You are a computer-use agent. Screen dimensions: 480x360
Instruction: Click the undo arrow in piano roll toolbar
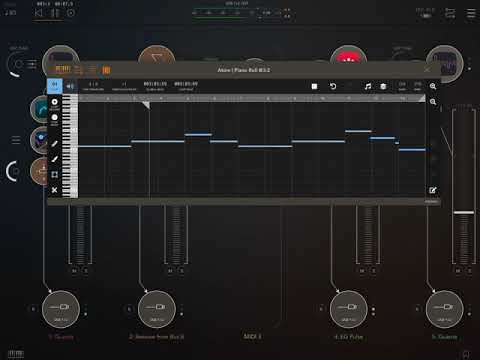(x=333, y=86)
